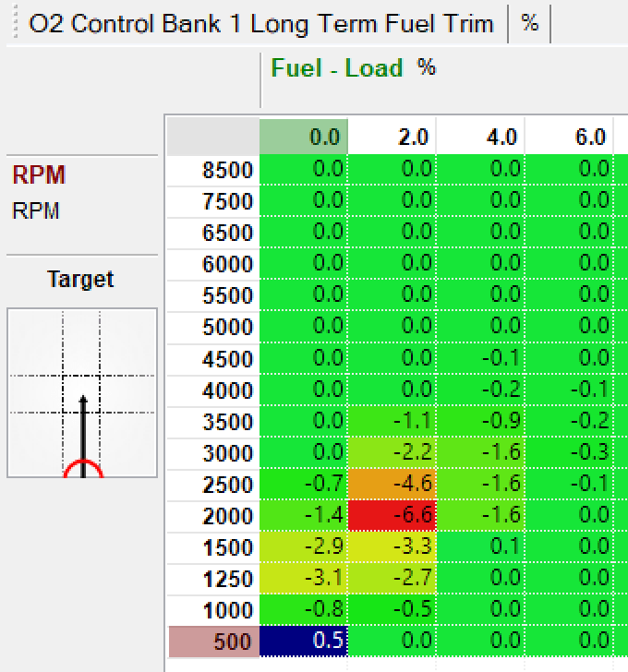Screen dimensions: 628x672
Task: Select the 2.0 load column header
Action: (392, 137)
